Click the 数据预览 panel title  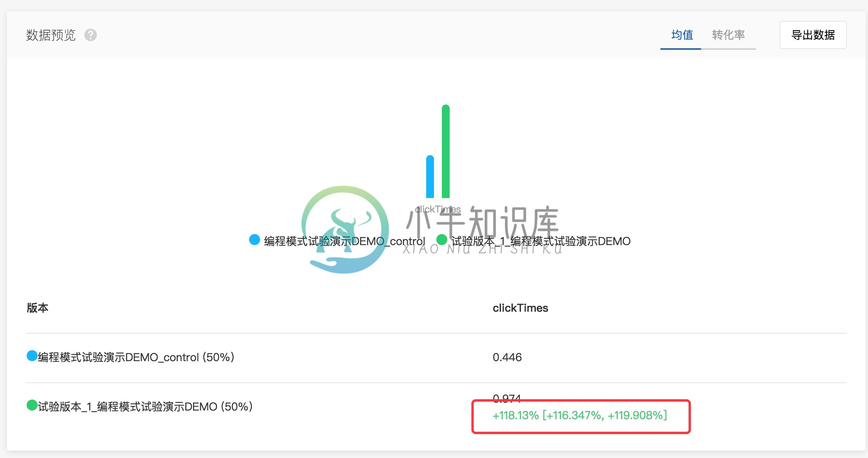point(51,35)
